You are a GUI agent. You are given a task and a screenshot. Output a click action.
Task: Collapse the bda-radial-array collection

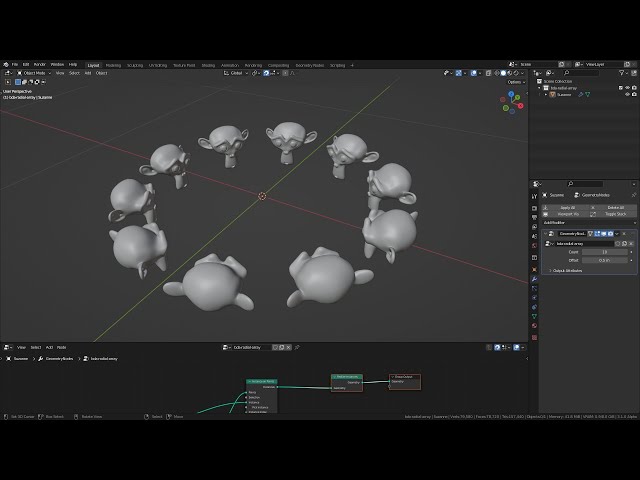539,88
